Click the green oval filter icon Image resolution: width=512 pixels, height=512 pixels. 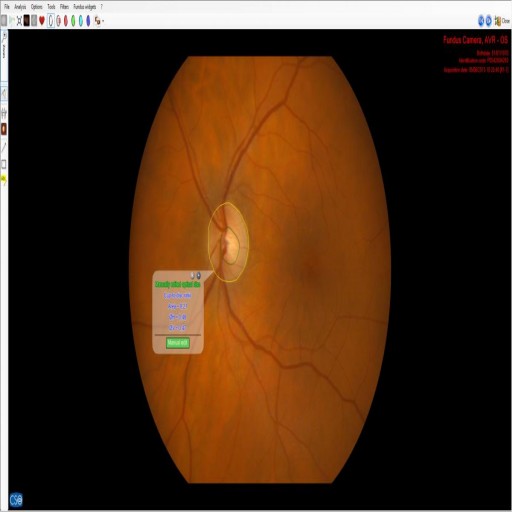coord(73,21)
